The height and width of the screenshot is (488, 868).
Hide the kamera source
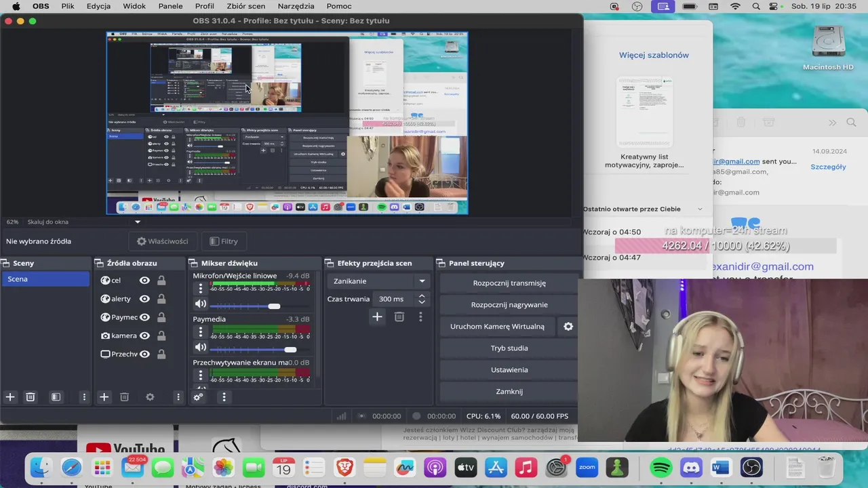click(144, 335)
